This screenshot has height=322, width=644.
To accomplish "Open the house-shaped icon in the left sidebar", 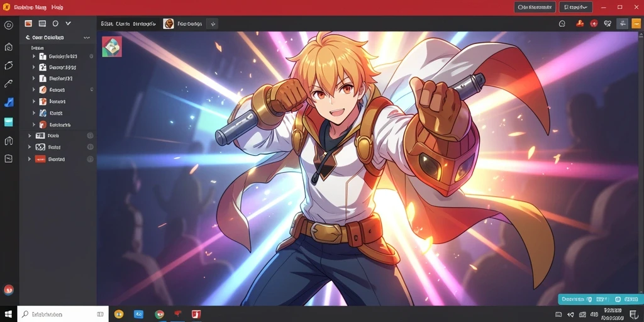I will [9, 47].
